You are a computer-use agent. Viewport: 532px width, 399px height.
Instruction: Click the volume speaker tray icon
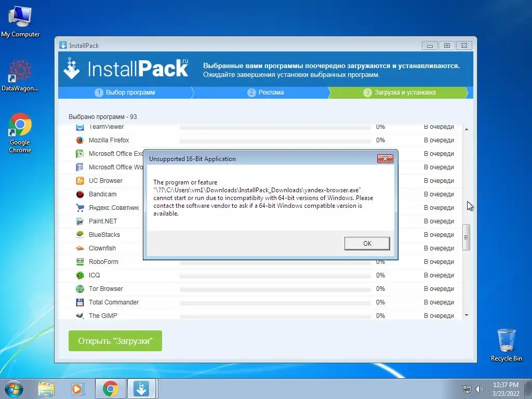coord(480,389)
